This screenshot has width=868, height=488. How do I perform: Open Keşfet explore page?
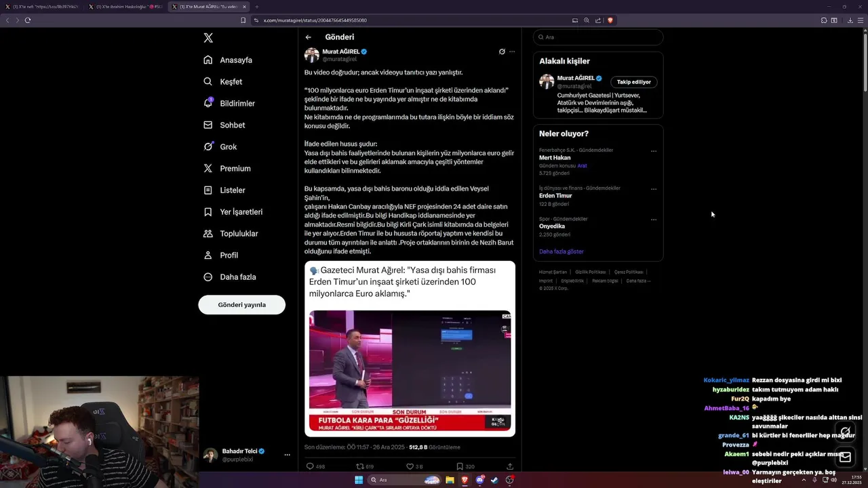tap(222, 81)
